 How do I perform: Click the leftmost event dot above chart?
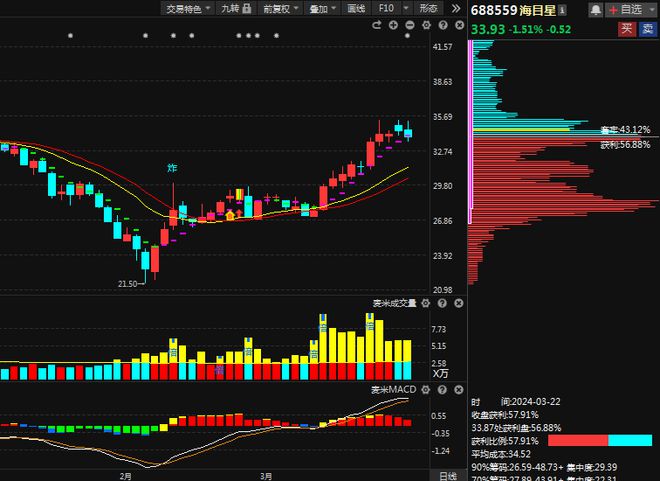(x=70, y=36)
